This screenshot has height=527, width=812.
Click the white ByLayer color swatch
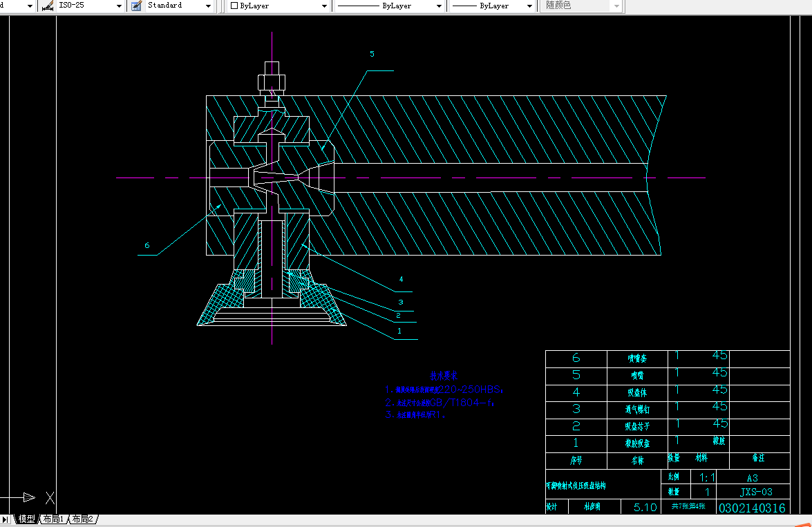[234, 6]
